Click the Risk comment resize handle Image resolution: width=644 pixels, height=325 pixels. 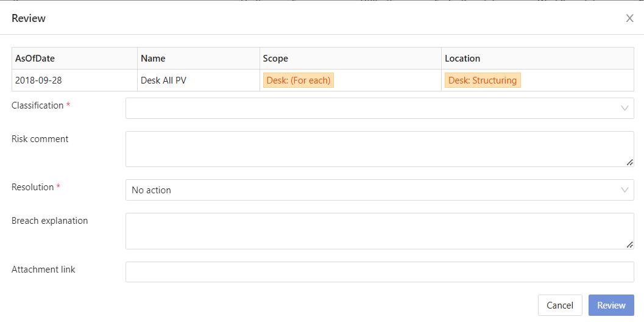pos(629,162)
